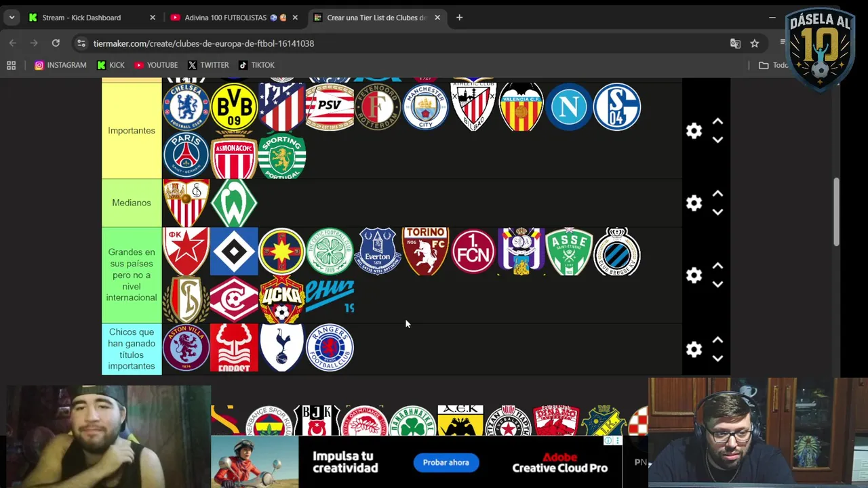The width and height of the screenshot is (868, 488).
Task: Click the Borussia Dortmund BVB 09 logo
Action: click(x=234, y=106)
